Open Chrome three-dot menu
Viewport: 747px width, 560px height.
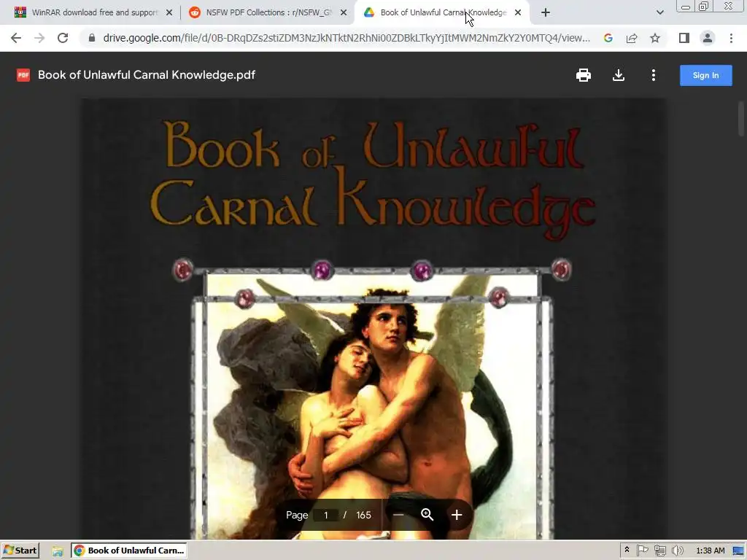click(x=731, y=38)
